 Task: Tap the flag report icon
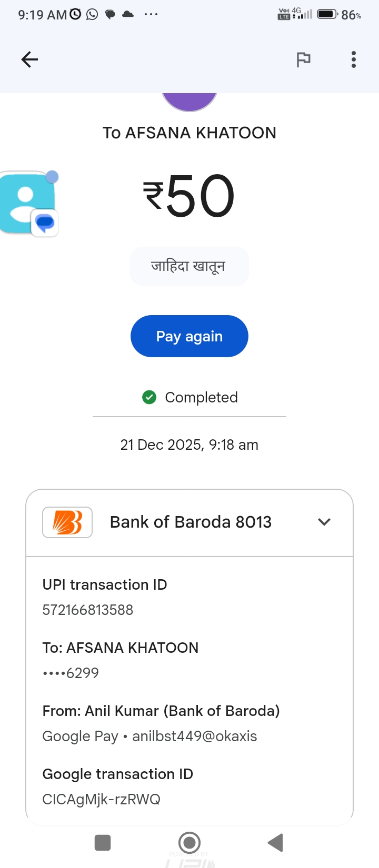click(303, 59)
